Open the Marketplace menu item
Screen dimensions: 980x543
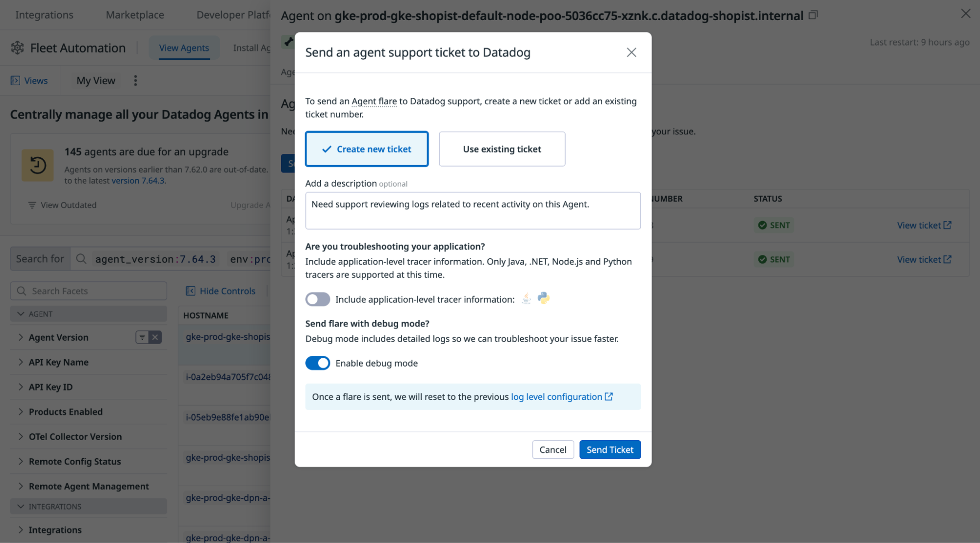[135, 15]
